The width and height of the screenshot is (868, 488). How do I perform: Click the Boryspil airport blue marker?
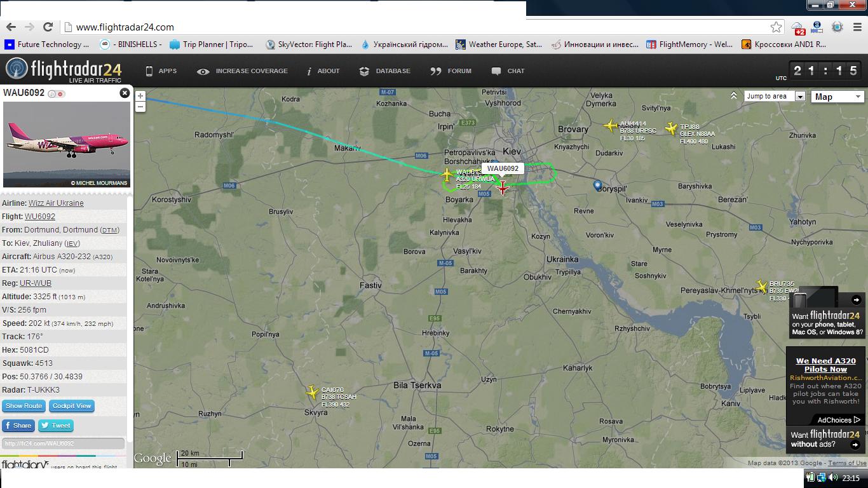click(x=597, y=185)
